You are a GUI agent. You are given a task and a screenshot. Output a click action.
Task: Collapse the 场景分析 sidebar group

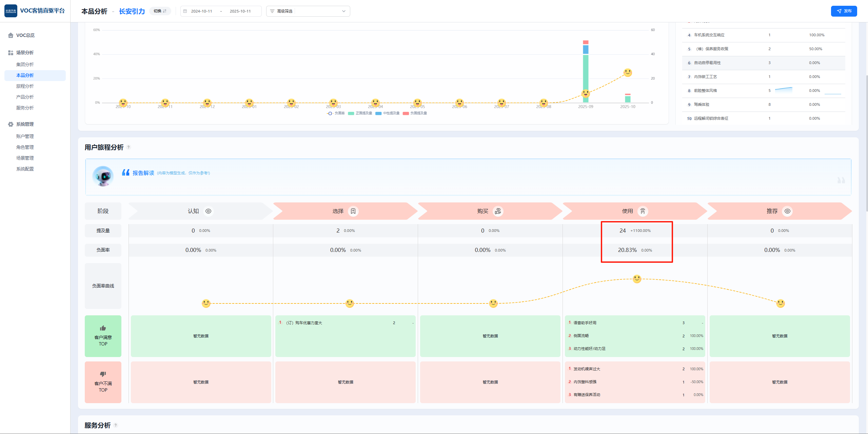(25, 53)
